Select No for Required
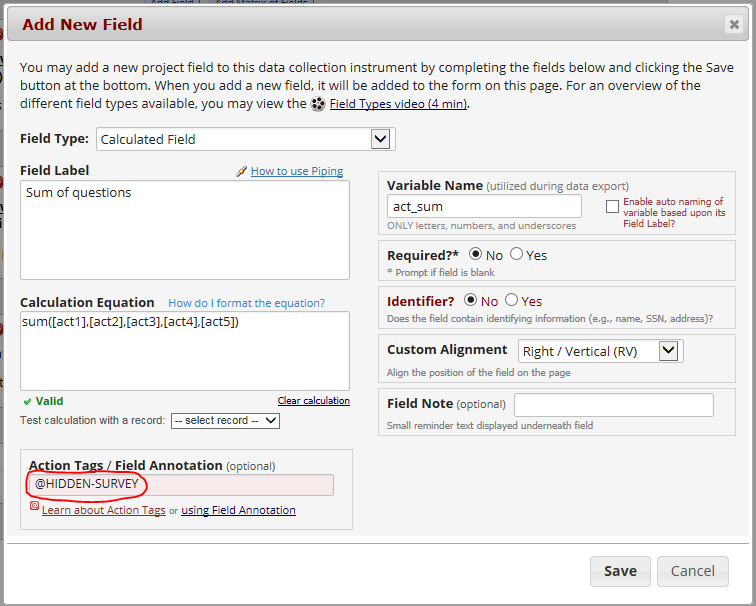Viewport: 756px width, 606px height. click(x=475, y=254)
